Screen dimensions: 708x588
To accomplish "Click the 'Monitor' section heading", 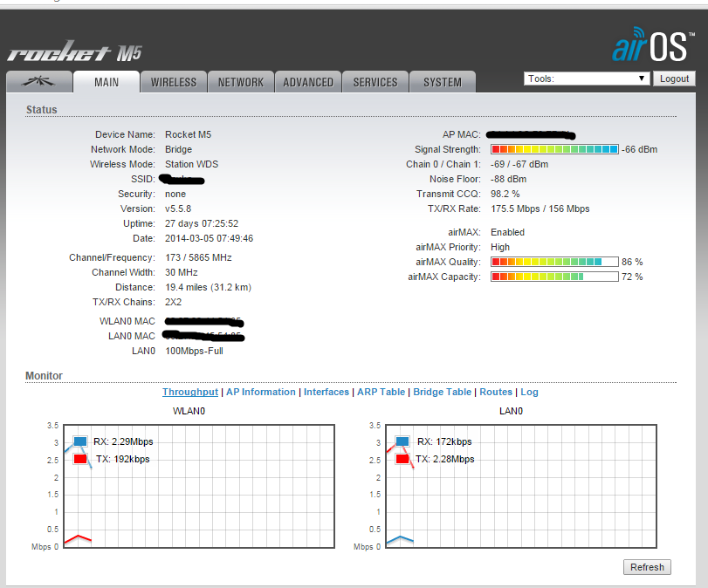I will click(x=44, y=375).
